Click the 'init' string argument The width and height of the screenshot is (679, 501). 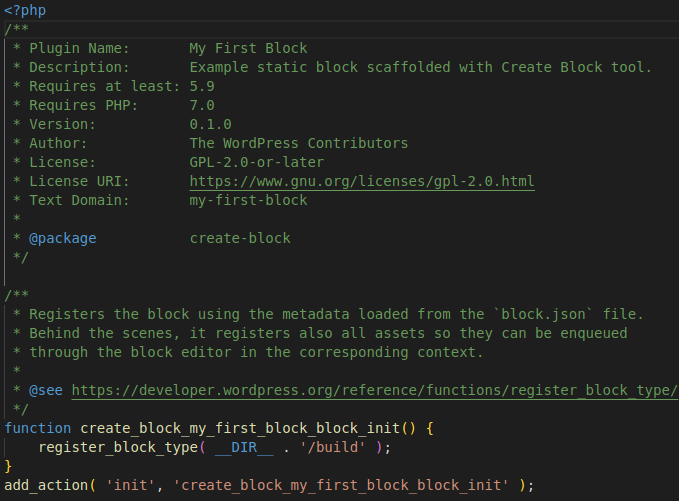click(130, 486)
